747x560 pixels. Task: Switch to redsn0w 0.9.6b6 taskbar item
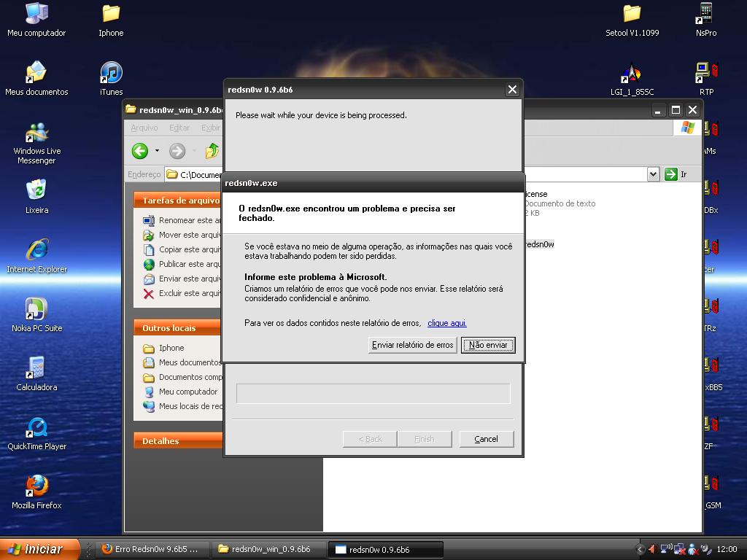point(386,549)
